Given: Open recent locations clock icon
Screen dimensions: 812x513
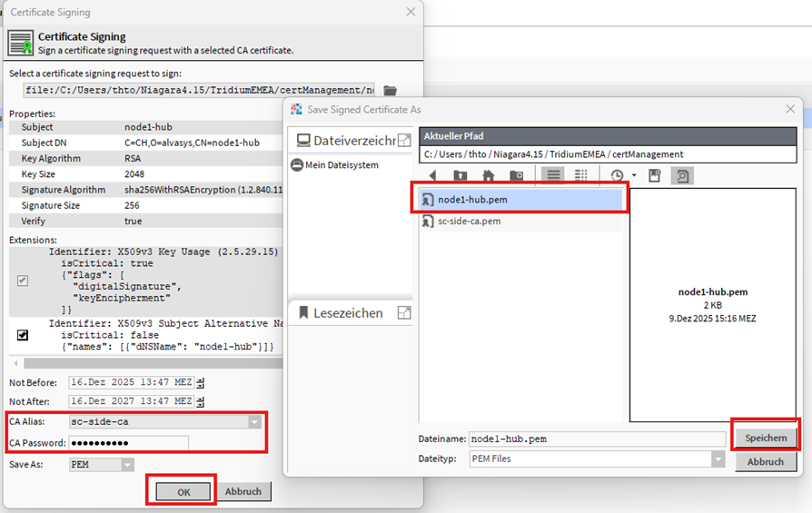Looking at the screenshot, I should click(x=617, y=175).
